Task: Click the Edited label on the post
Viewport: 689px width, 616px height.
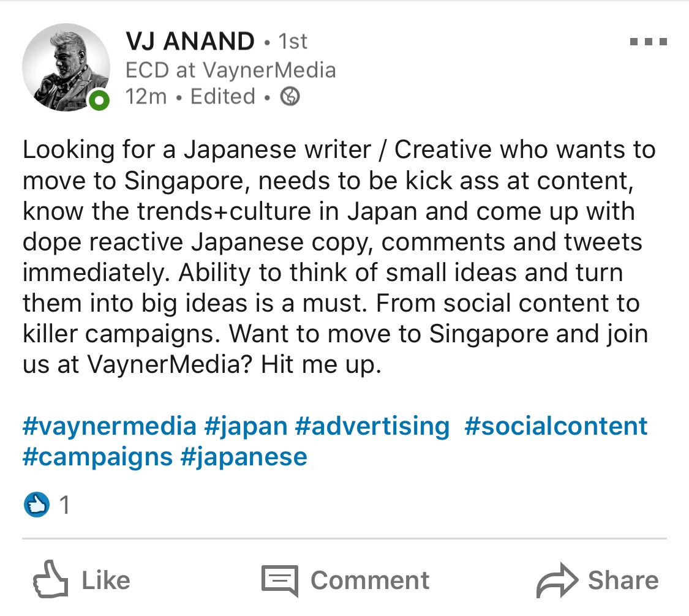Action: click(x=221, y=96)
